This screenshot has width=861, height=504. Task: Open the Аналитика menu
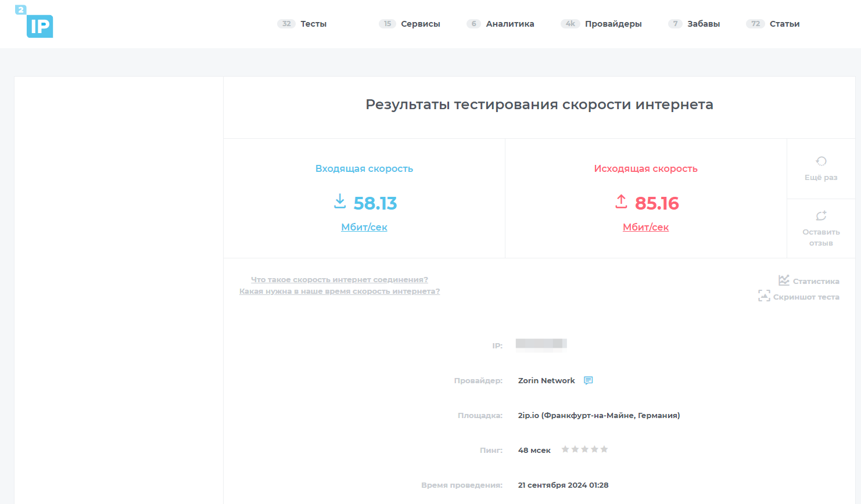[510, 24]
